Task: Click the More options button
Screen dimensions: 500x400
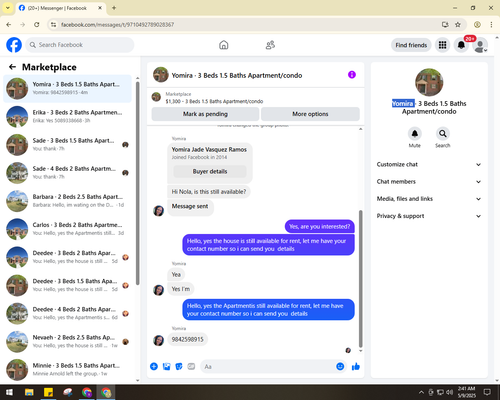Action: click(x=310, y=114)
